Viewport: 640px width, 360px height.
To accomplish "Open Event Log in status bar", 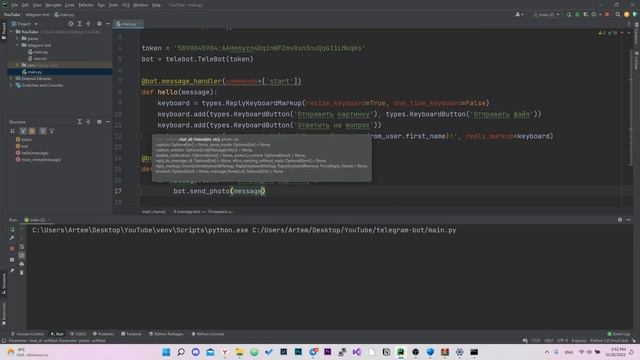I will pyautogui.click(x=619, y=334).
